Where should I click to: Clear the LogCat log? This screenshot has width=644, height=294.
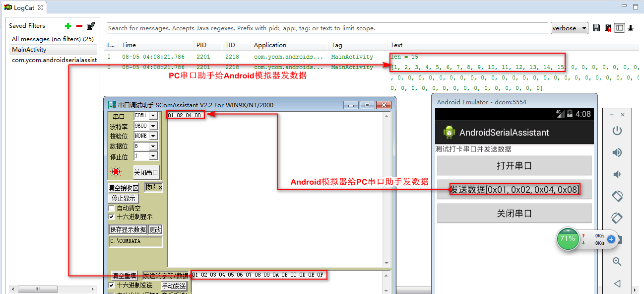click(x=607, y=28)
